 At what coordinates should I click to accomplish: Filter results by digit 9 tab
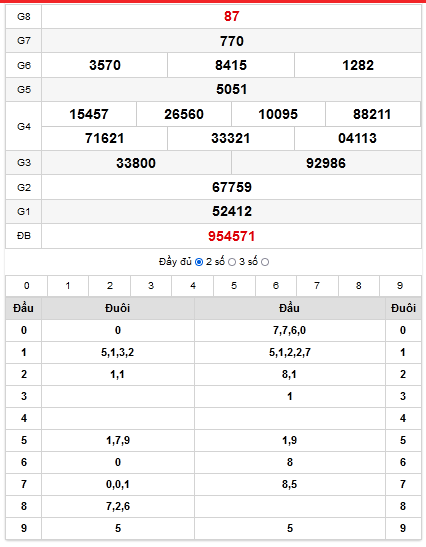pyautogui.click(x=400, y=286)
